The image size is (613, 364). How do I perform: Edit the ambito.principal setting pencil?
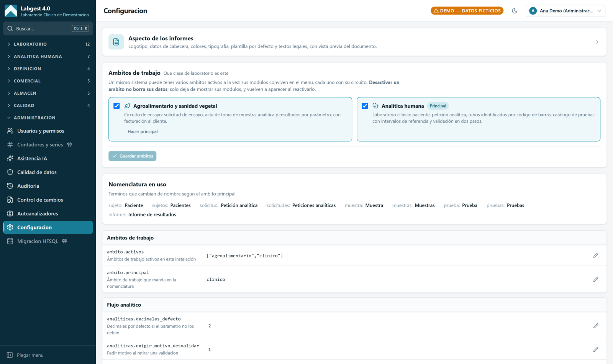[x=596, y=279]
